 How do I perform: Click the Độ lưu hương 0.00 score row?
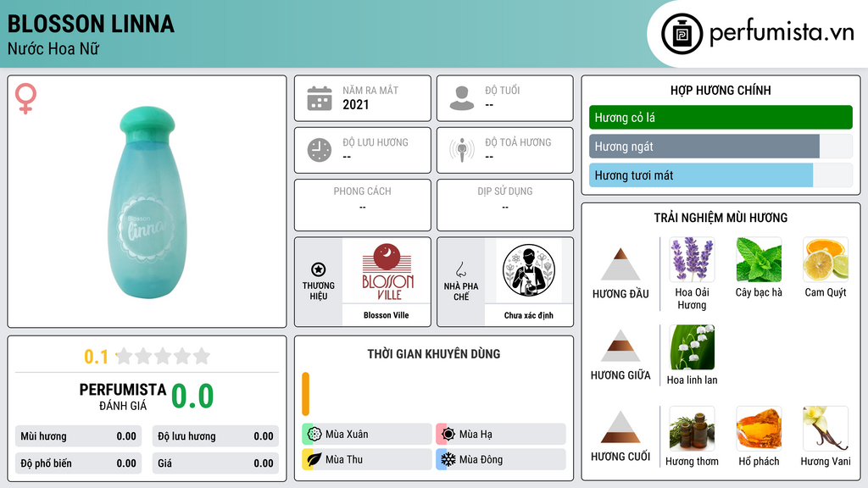coord(215,436)
